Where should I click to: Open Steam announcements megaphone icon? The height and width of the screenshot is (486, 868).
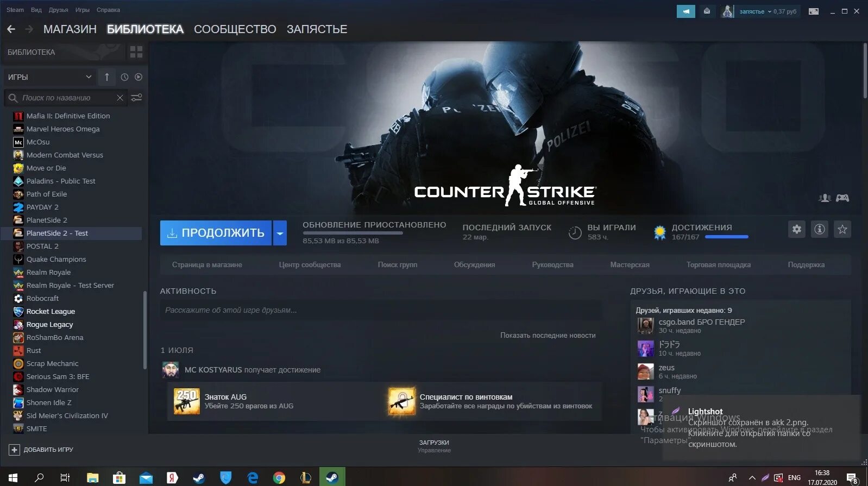(x=685, y=11)
